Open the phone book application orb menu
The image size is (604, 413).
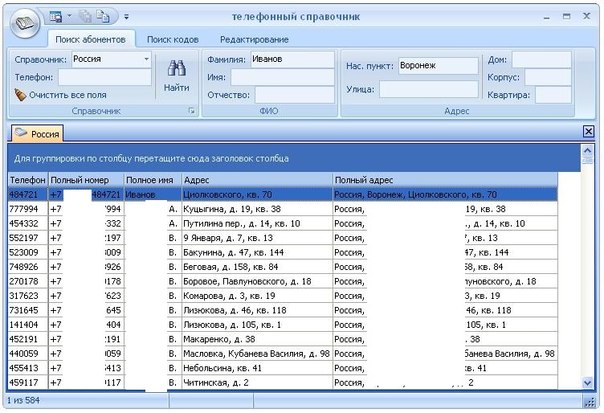click(x=25, y=23)
